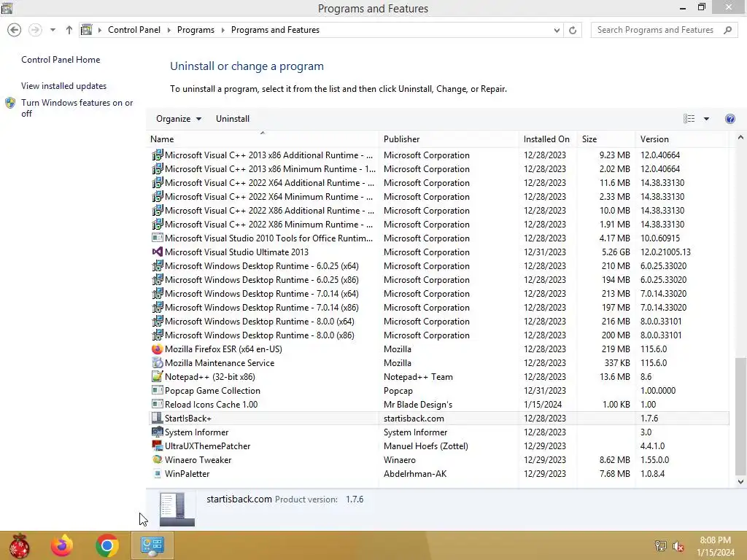Open Turn Windows features on or off
This screenshot has width=747, height=560.
click(77, 108)
